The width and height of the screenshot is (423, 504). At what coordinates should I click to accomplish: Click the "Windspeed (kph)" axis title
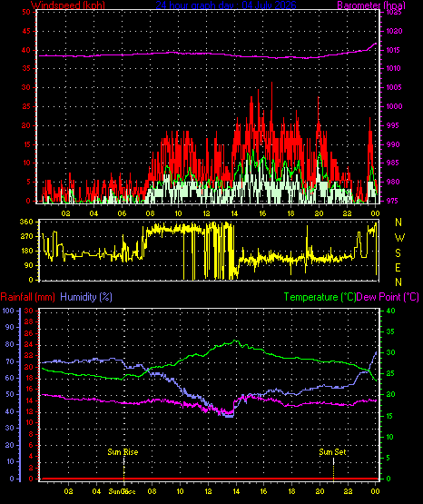pyautogui.click(x=68, y=5)
